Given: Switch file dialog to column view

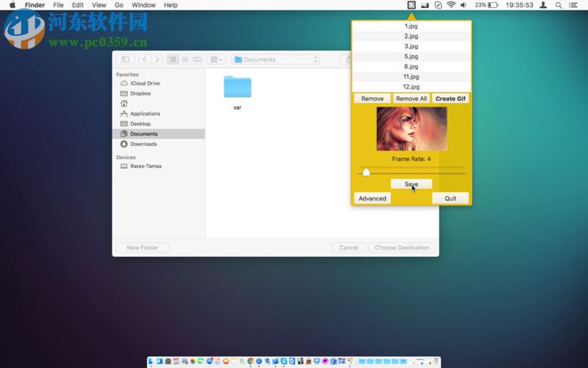Looking at the screenshot, I should pyautogui.click(x=197, y=60).
